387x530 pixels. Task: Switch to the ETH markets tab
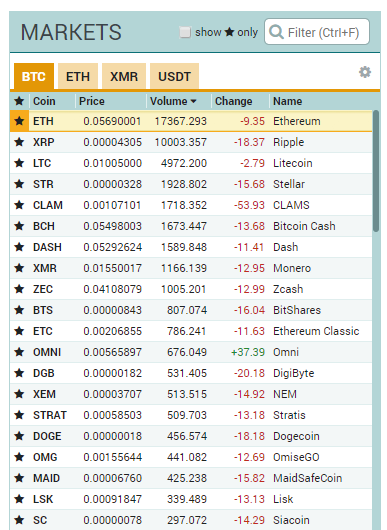coord(78,76)
